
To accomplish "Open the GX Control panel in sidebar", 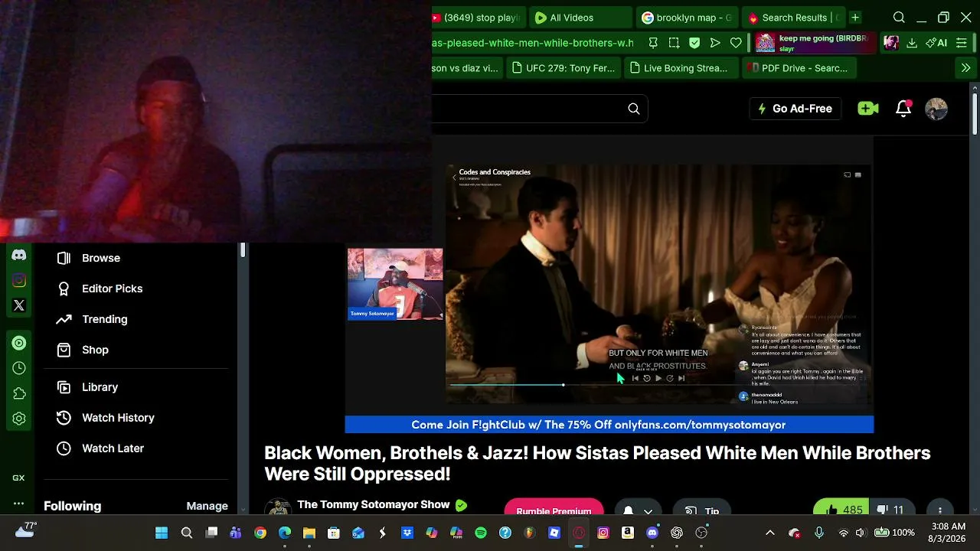I will [19, 478].
